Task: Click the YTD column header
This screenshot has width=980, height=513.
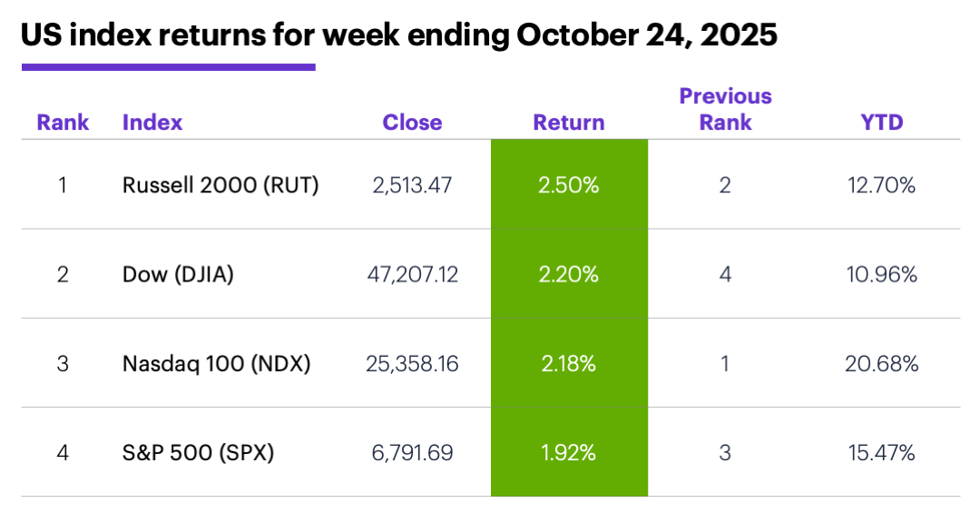Action: [x=882, y=123]
